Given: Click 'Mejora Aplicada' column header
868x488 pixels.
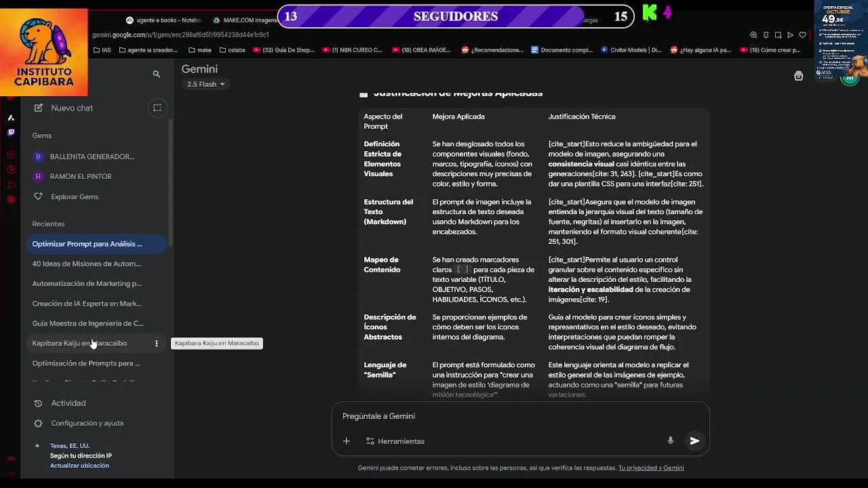Looking at the screenshot, I should coord(458,117).
